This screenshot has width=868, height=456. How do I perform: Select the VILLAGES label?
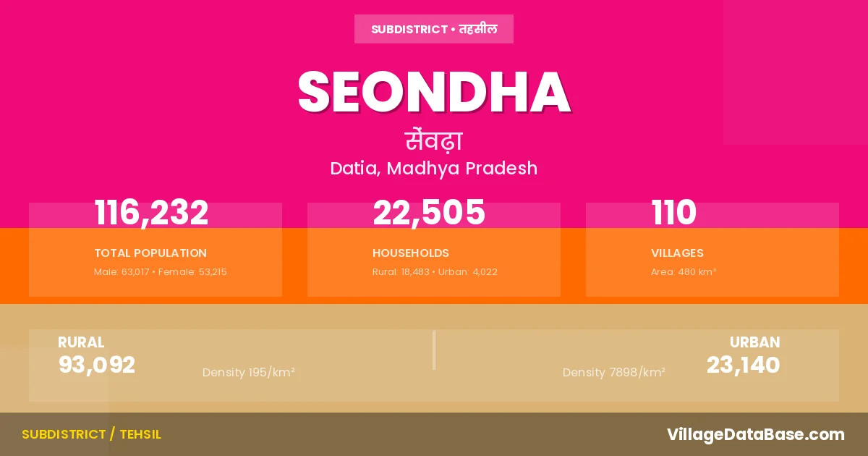[x=677, y=253]
